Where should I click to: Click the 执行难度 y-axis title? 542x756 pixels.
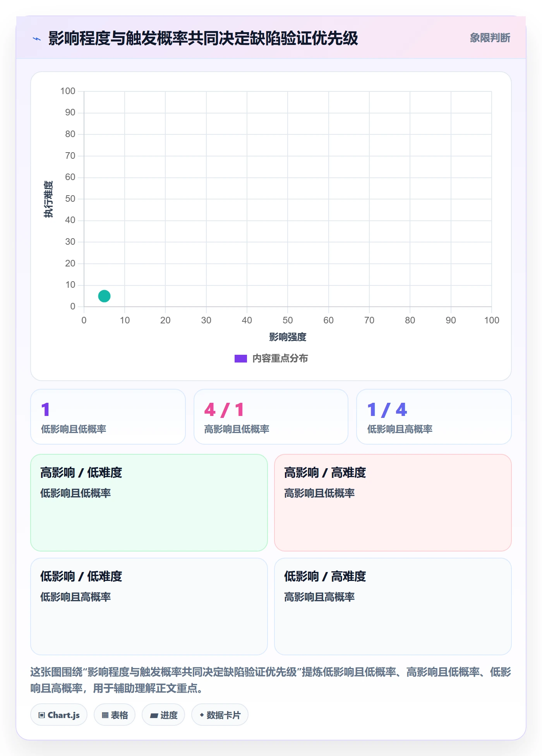coord(48,199)
